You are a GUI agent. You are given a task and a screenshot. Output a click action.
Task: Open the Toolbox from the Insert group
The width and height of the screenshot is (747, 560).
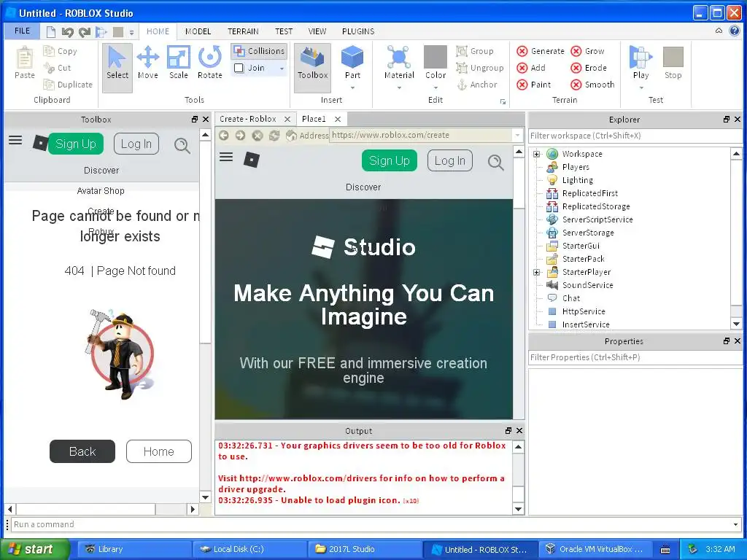(x=312, y=66)
